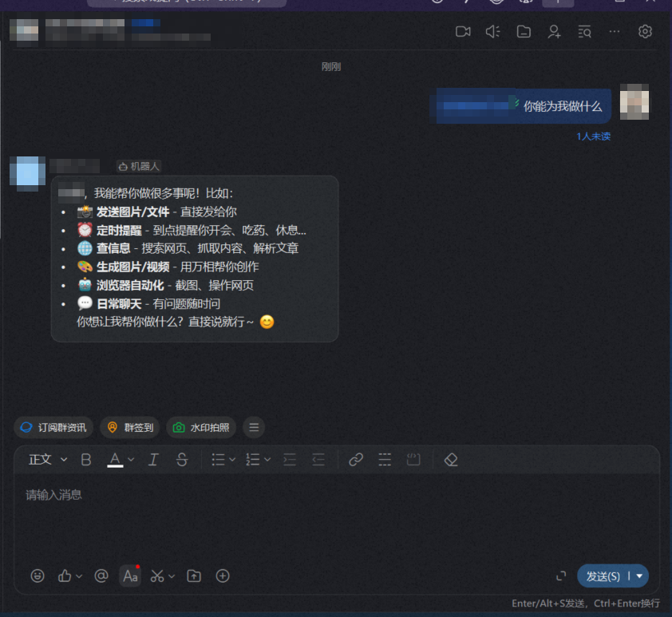
Task: Take a screenshot with the scissors icon
Action: (156, 575)
